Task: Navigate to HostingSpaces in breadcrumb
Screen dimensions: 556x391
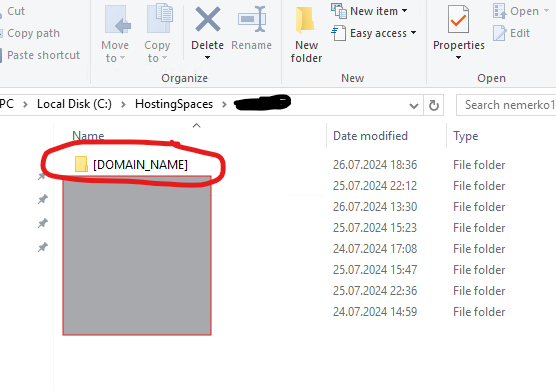Action: coord(174,104)
